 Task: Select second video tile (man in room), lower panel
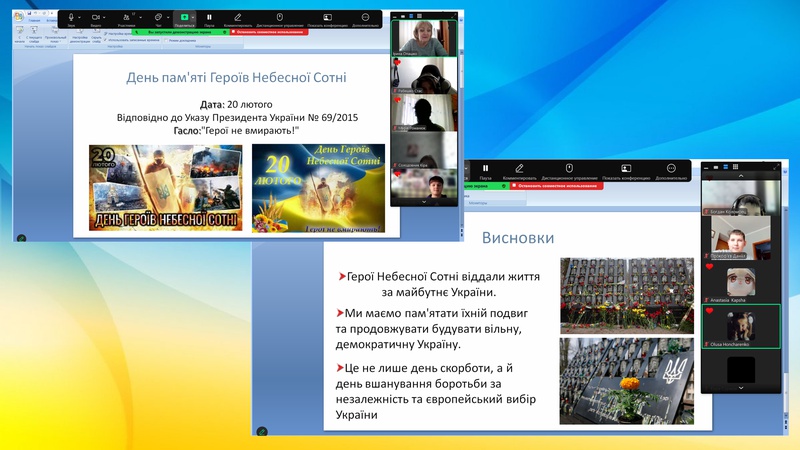coord(741,238)
